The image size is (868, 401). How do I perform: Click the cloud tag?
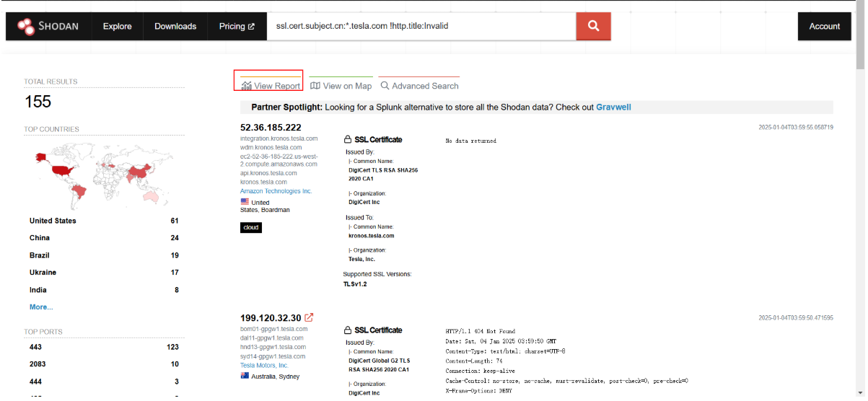click(251, 227)
